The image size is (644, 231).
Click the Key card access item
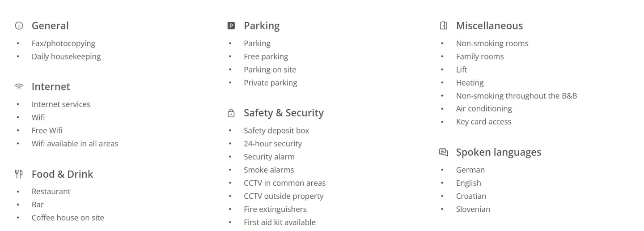point(483,122)
